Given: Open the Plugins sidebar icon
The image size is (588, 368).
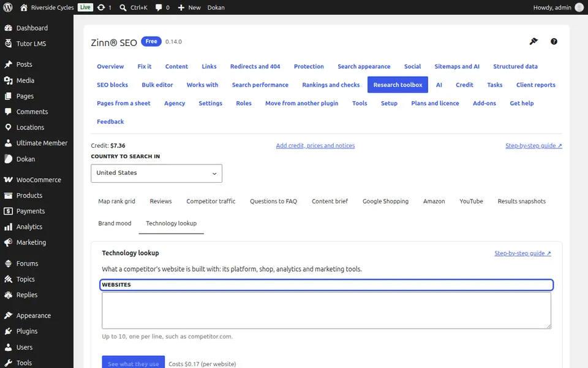Looking at the screenshot, I should [x=8, y=331].
